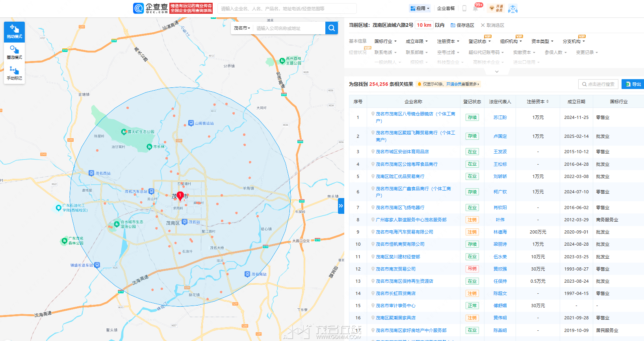Expand the 国标行业 filter dropdown
Viewport: 644px width, 341px height.
pos(385,41)
